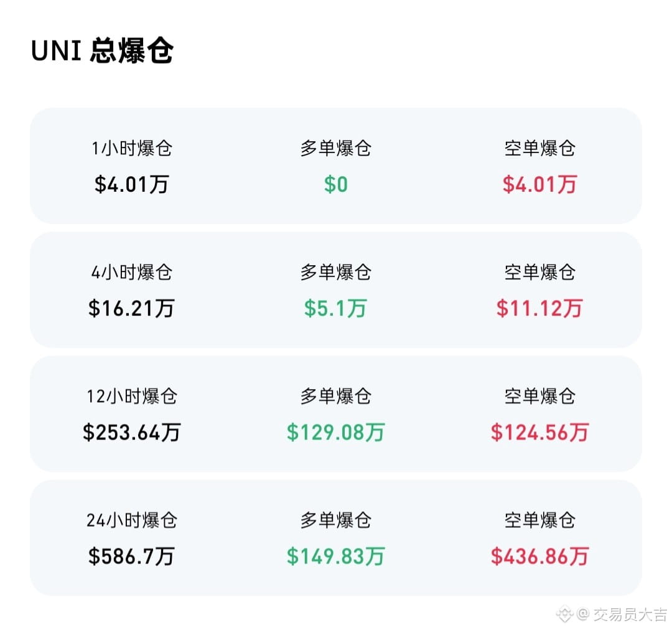672x630 pixels.
Task: Click the green $5.1万 long liquidation value
Action: pos(335,308)
